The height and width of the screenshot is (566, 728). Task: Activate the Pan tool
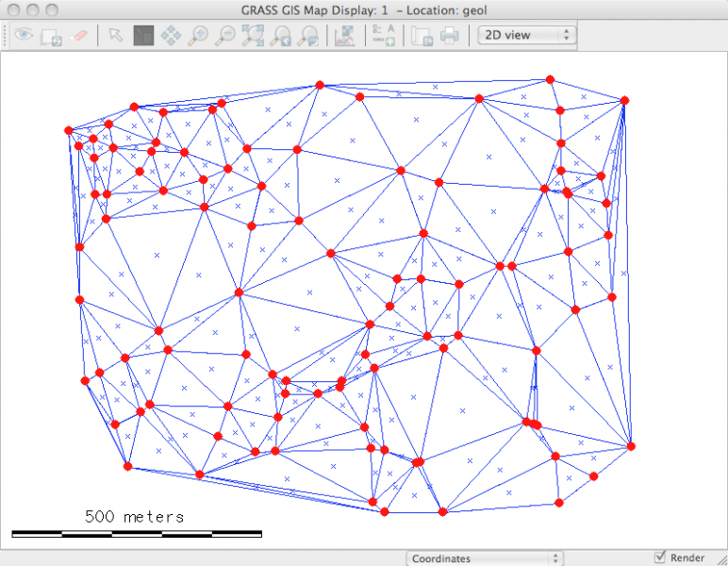point(171,35)
